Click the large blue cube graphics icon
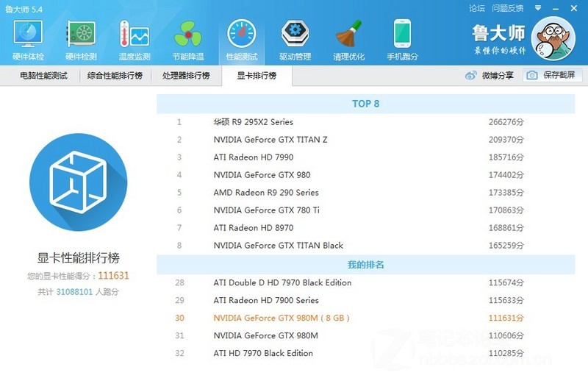Screen dimensions: 588x392 78,182
